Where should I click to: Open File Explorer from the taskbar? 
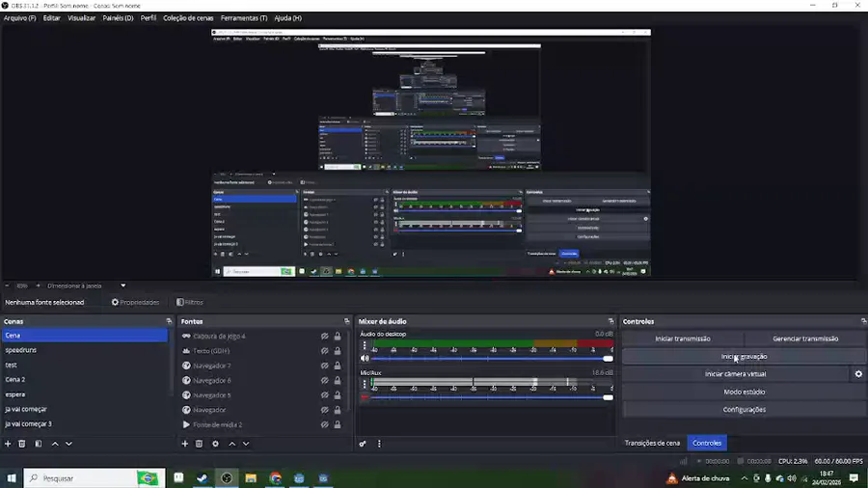[251, 478]
